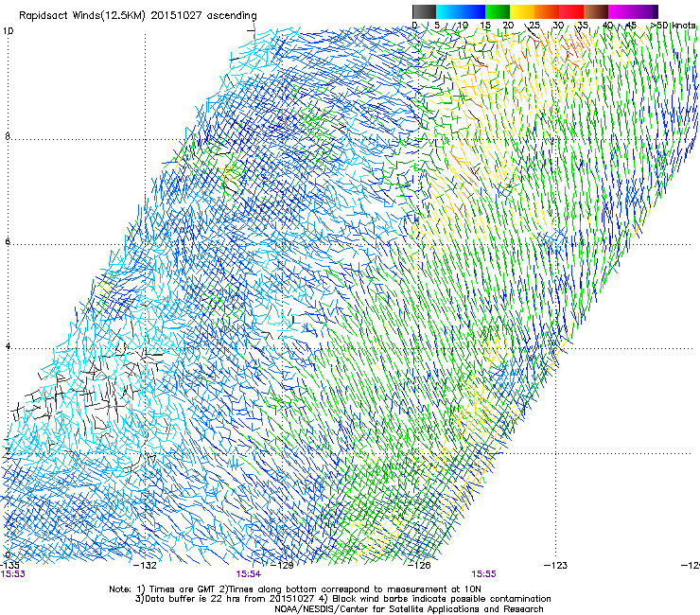Click the title text 'Rapidscat Winds(12.5KM)'

coord(82,16)
